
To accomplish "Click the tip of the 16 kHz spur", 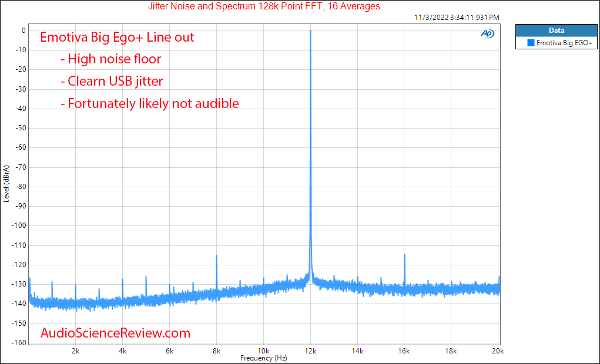I will (x=404, y=254).
